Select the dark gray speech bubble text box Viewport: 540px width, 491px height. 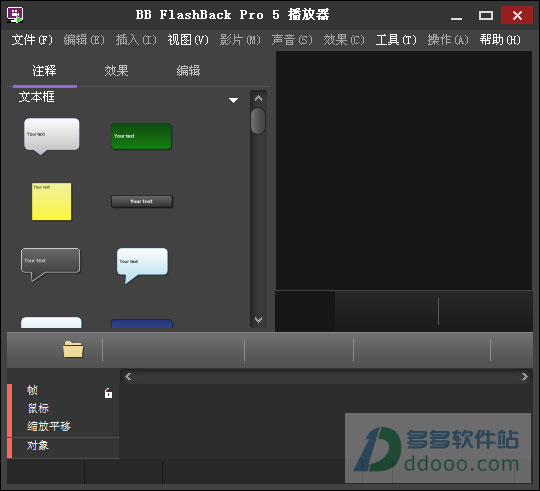[51, 264]
